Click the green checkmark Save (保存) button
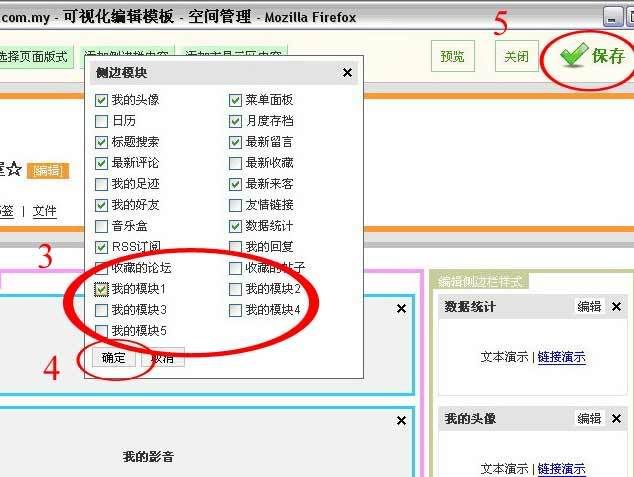This screenshot has width=634, height=477. pyautogui.click(x=594, y=56)
